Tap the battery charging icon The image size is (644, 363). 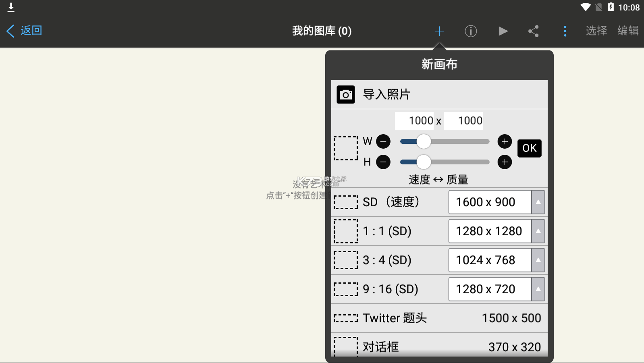[x=611, y=7]
